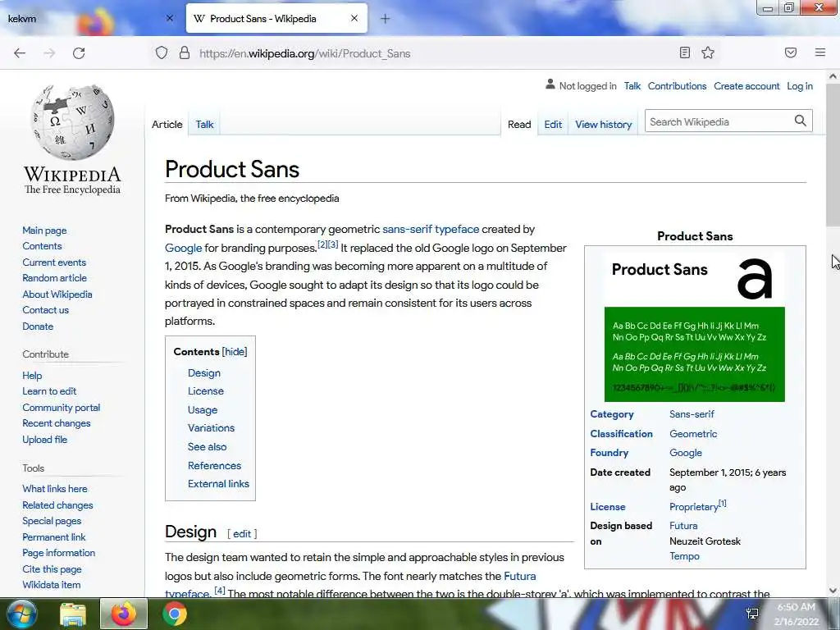Image resolution: width=840 pixels, height=630 pixels.
Task: Reload the page with the refresh icon
Action: [x=79, y=53]
